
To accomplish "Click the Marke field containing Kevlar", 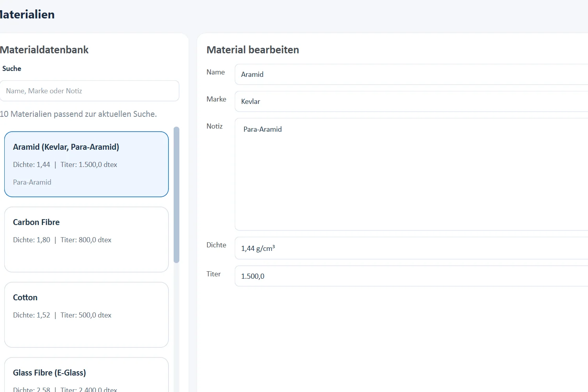I will pos(411,102).
